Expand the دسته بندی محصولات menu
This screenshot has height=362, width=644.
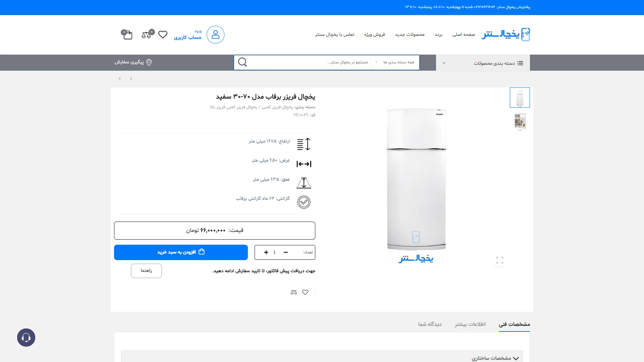tap(483, 63)
